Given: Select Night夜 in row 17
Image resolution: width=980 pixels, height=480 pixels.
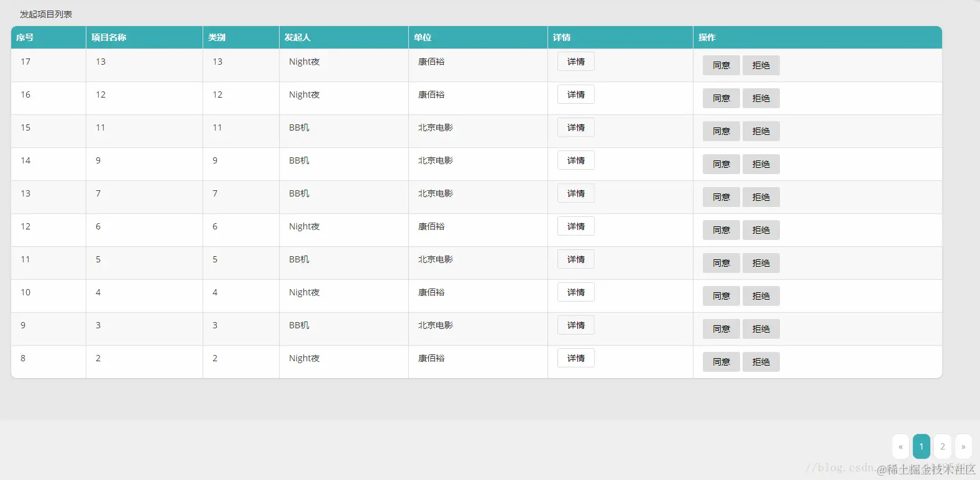Looking at the screenshot, I should [305, 62].
